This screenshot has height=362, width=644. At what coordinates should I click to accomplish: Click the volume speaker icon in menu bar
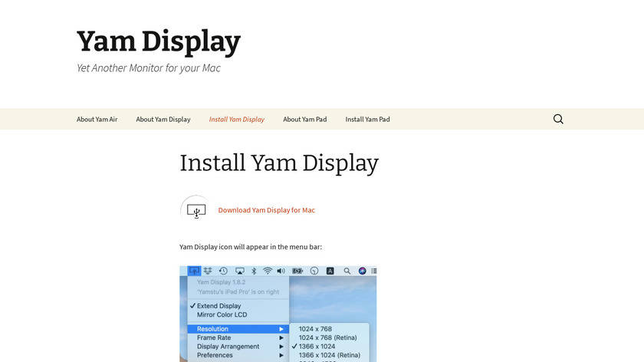281,271
